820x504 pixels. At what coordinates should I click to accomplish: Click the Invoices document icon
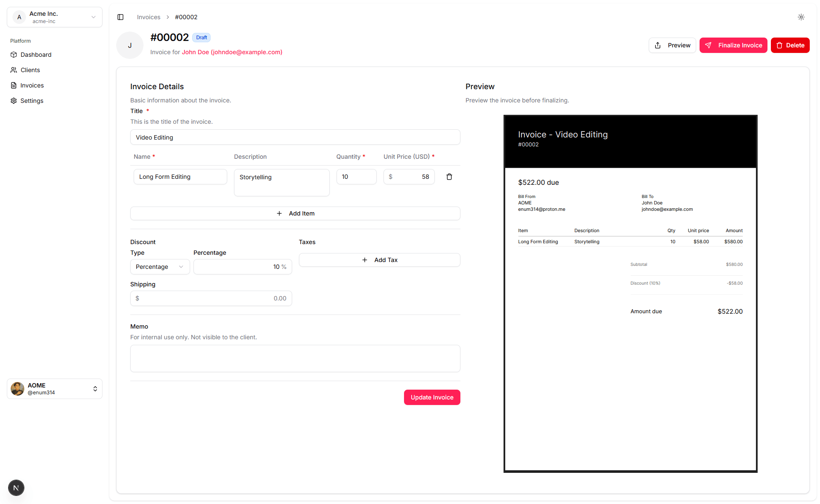[14, 85]
